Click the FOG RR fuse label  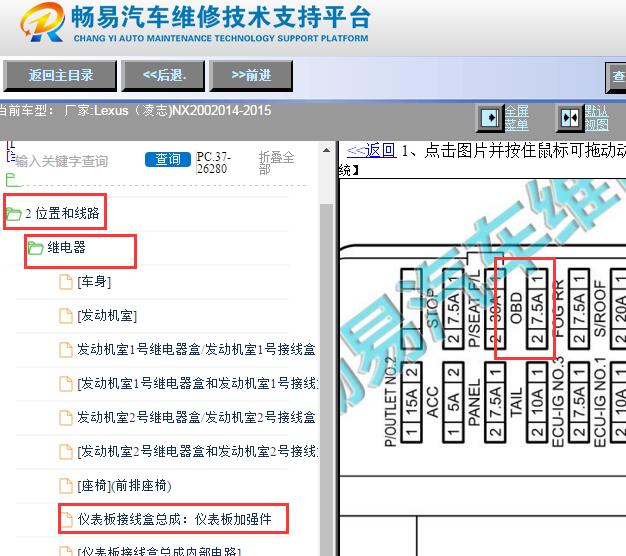pyautogui.click(x=558, y=308)
